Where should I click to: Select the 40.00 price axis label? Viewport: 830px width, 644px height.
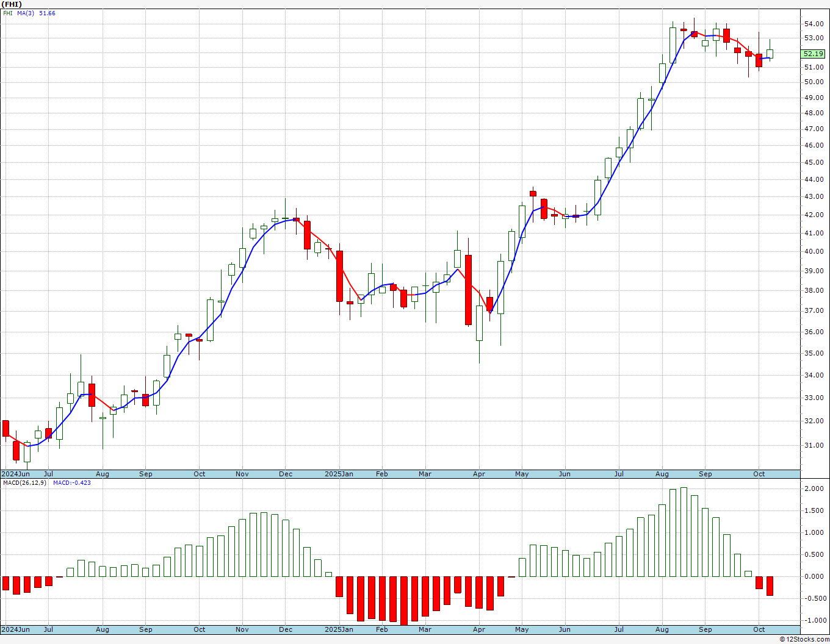click(814, 251)
